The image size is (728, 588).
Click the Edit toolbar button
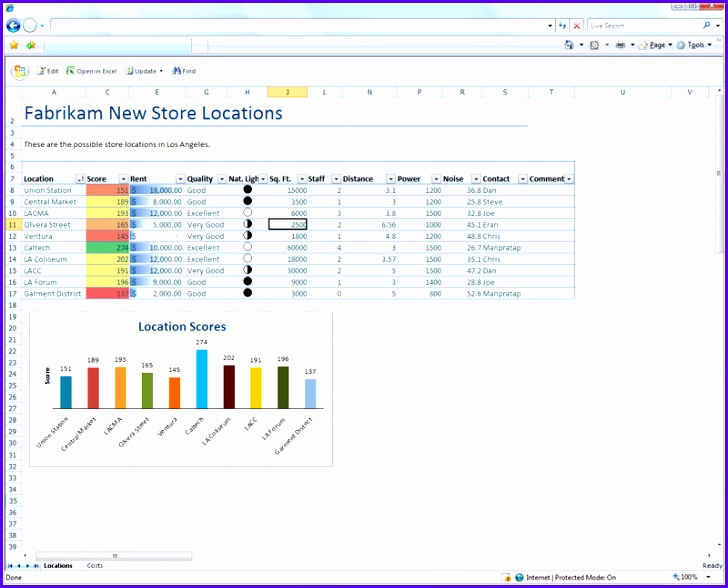(x=48, y=71)
